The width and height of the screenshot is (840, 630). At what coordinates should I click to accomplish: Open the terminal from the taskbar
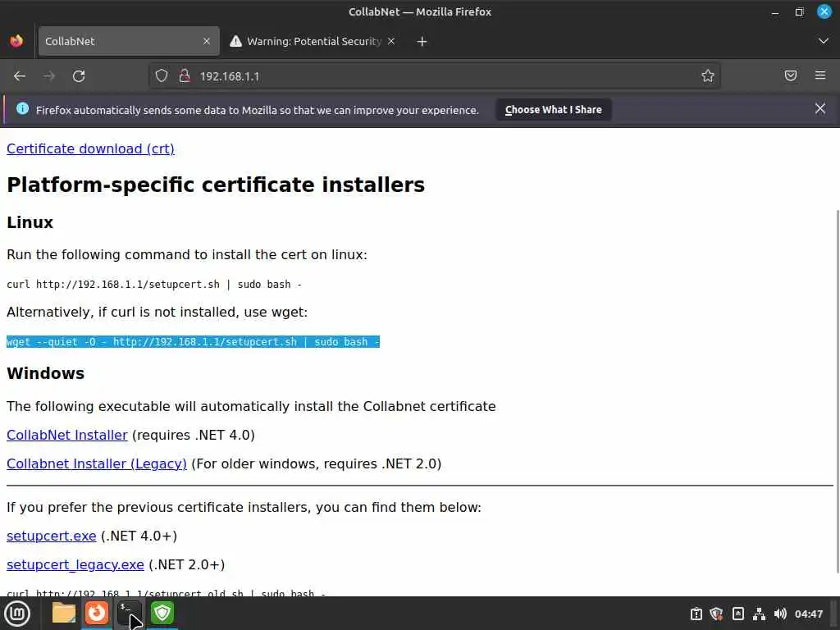click(129, 613)
